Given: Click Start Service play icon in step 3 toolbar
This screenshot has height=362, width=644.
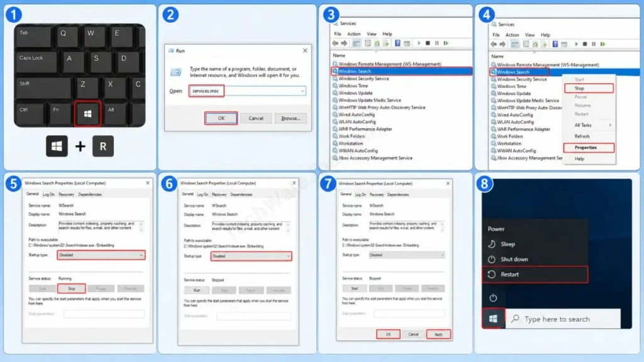Looking at the screenshot, I should [418, 43].
